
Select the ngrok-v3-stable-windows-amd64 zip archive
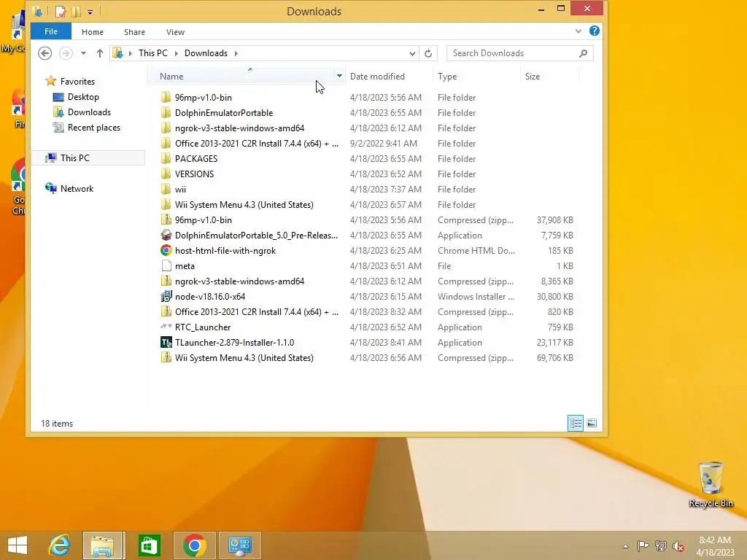[239, 281]
